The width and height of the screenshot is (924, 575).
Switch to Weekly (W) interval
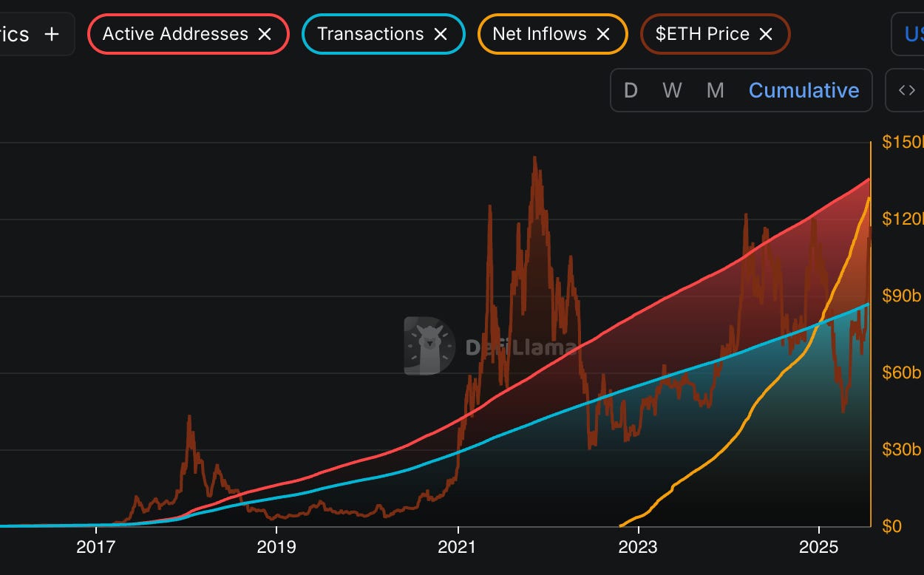672,89
